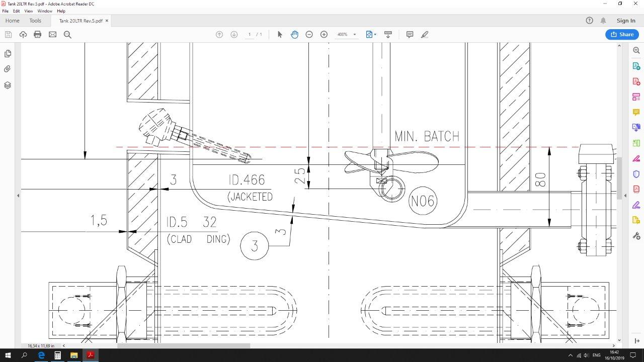644x362 pixels.
Task: Click the arrow Selection tool
Action: [x=280, y=35]
